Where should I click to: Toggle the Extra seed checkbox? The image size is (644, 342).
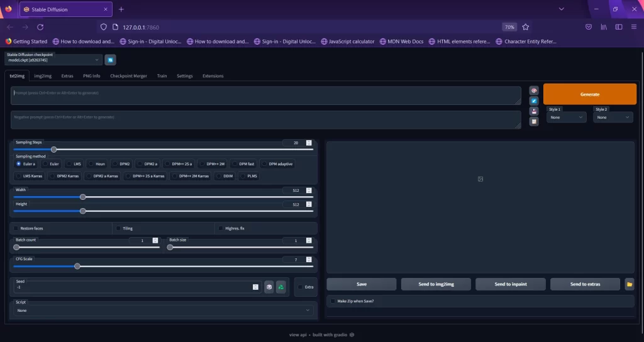(x=300, y=287)
